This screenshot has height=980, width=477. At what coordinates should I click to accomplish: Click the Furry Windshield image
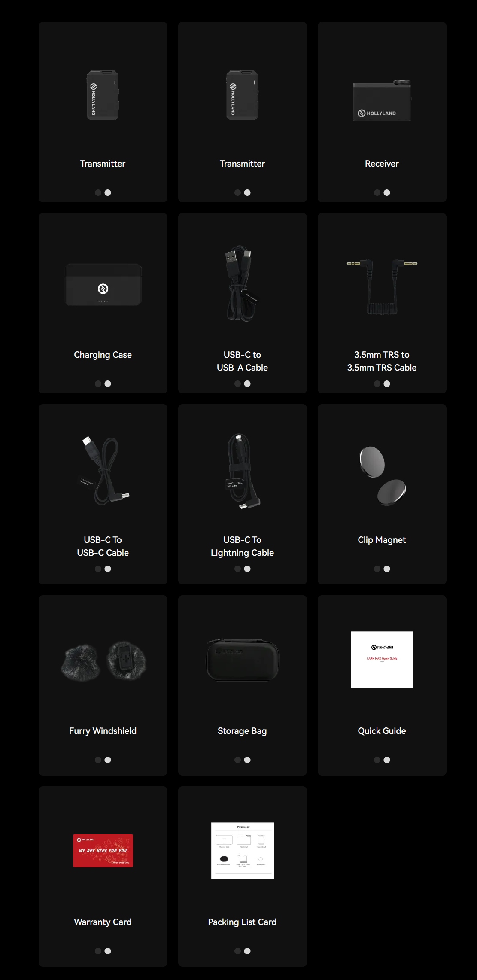coord(103,661)
